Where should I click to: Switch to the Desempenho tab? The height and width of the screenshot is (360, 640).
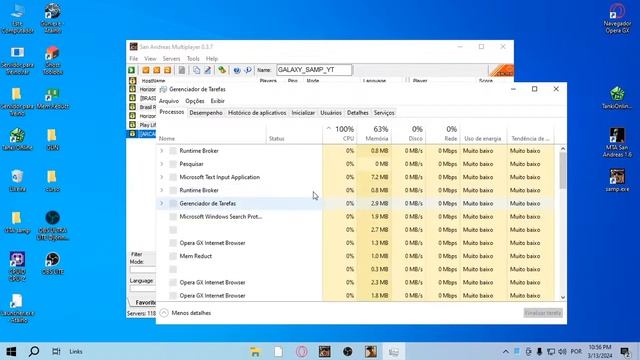coord(206,113)
